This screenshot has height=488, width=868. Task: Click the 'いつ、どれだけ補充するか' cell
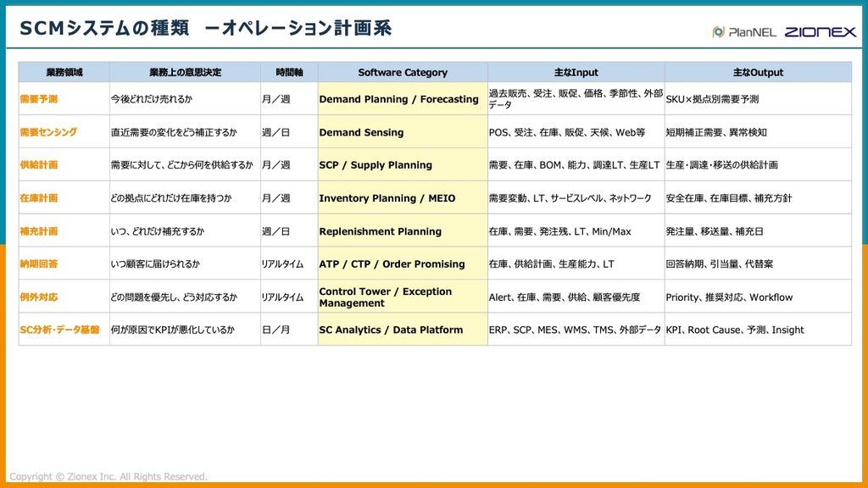[x=185, y=231]
